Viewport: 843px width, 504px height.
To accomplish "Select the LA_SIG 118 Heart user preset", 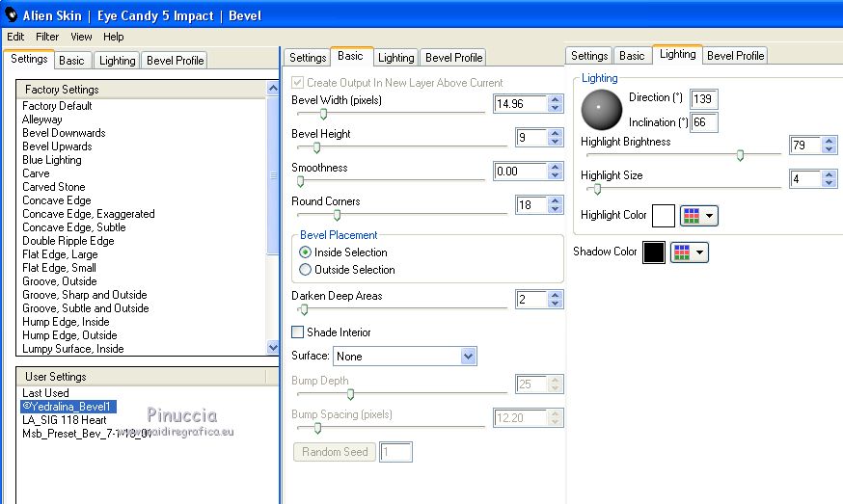I will tap(65, 419).
